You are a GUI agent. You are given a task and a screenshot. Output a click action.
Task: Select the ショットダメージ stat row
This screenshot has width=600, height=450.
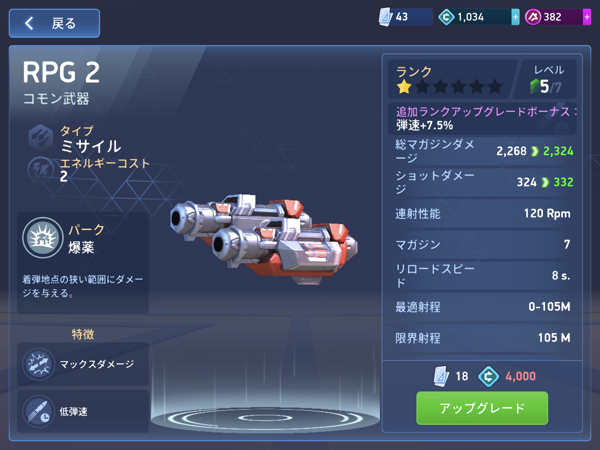pos(482,182)
